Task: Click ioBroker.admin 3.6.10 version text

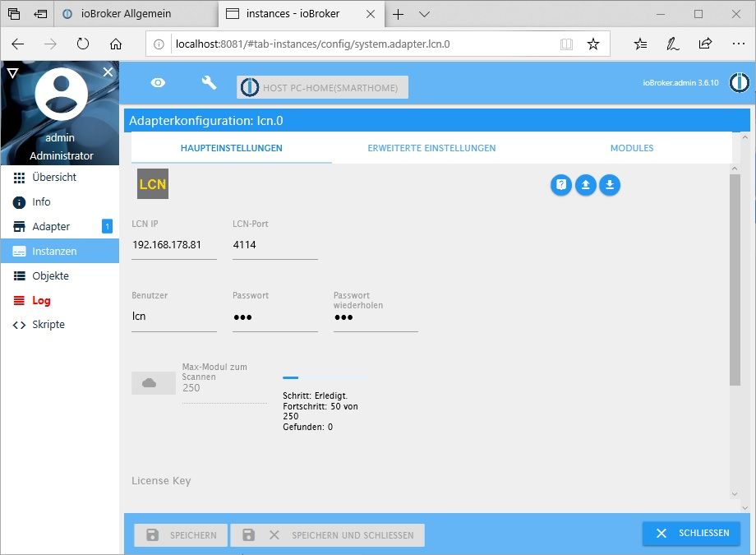Action: (x=680, y=82)
